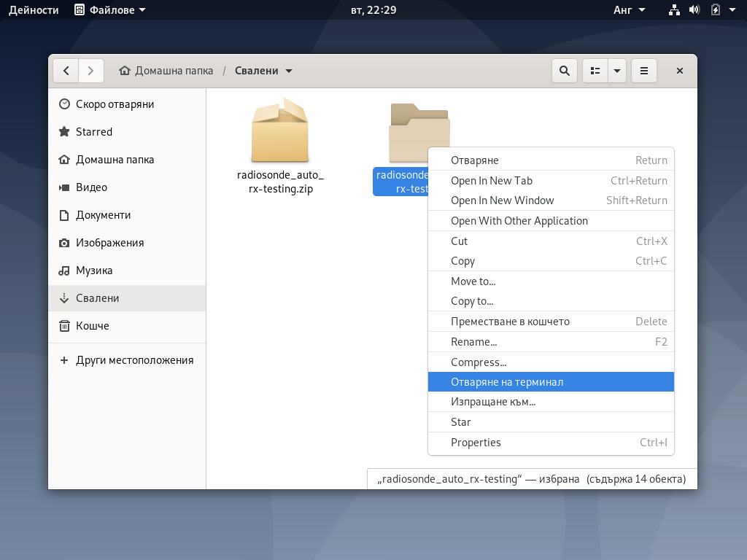This screenshot has height=560, width=747.
Task: Click the clock icon beside Скоро отваряни
Action: coord(64,104)
